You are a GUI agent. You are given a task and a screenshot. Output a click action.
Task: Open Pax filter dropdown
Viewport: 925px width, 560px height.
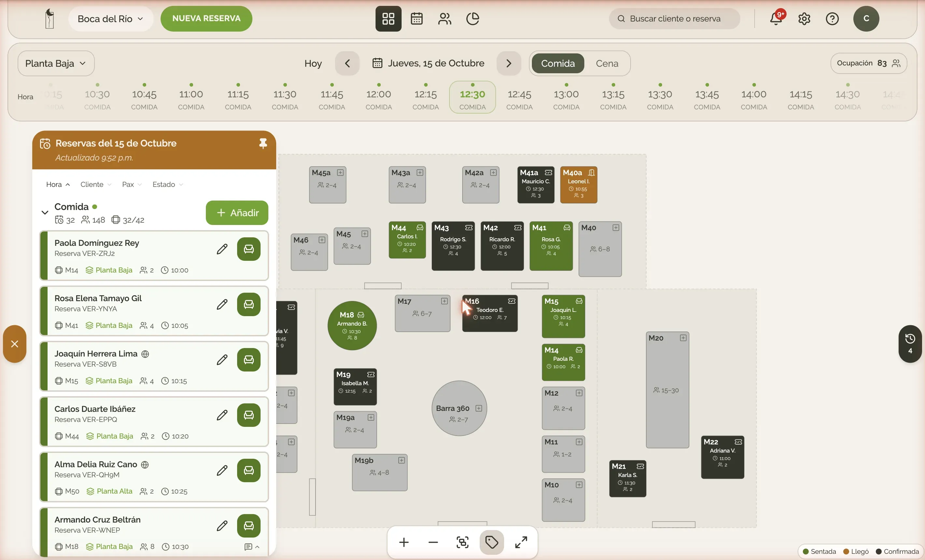tap(132, 184)
